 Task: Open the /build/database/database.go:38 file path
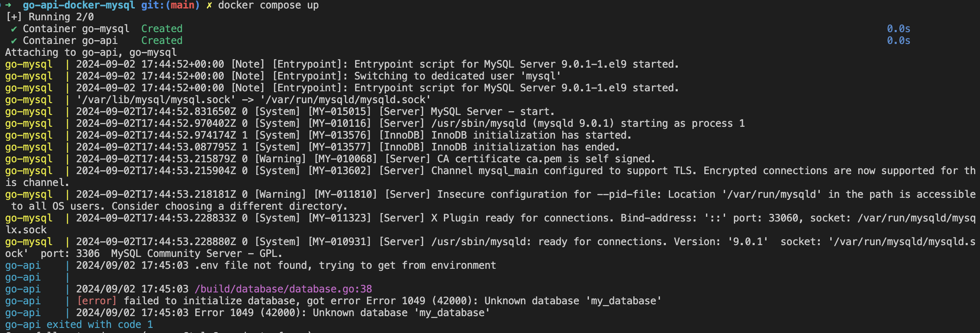coord(283,289)
